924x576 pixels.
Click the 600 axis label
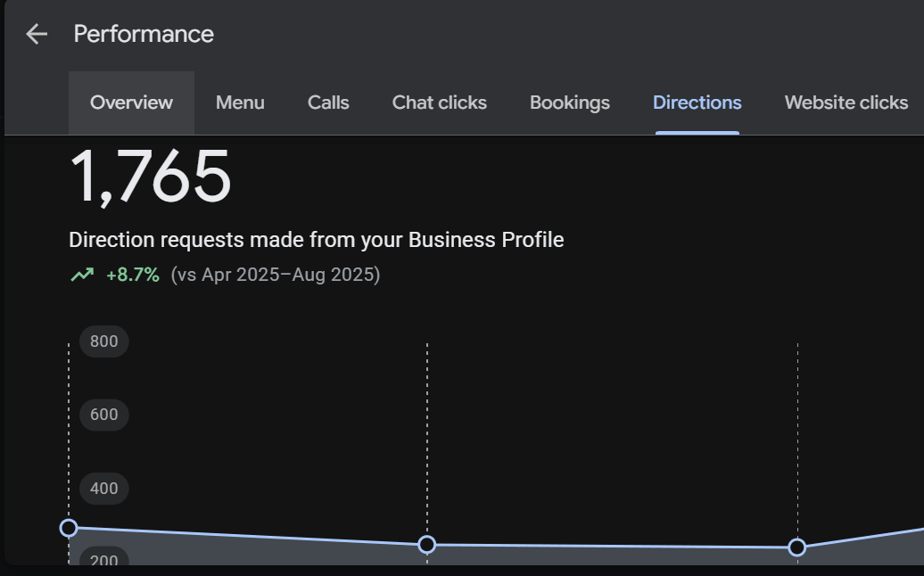pos(104,415)
